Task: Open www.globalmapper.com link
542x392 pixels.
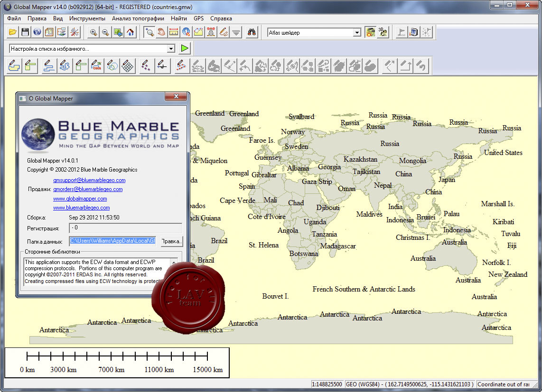Action: (x=80, y=199)
